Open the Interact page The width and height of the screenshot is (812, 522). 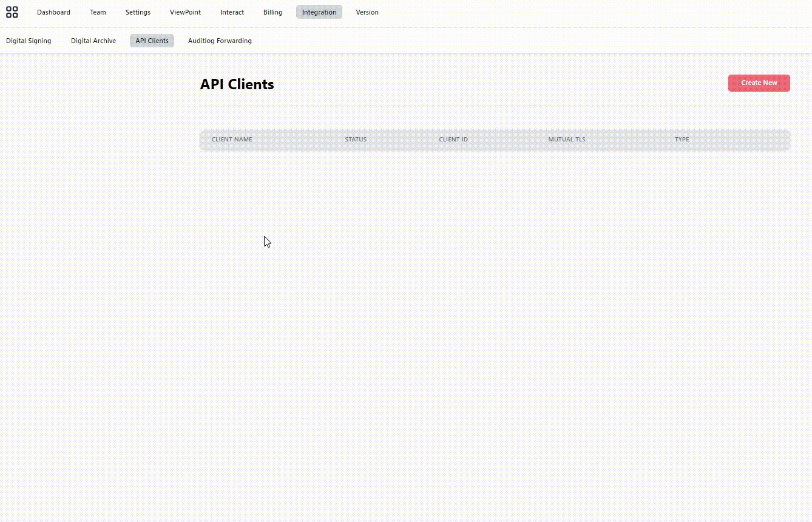pos(232,12)
